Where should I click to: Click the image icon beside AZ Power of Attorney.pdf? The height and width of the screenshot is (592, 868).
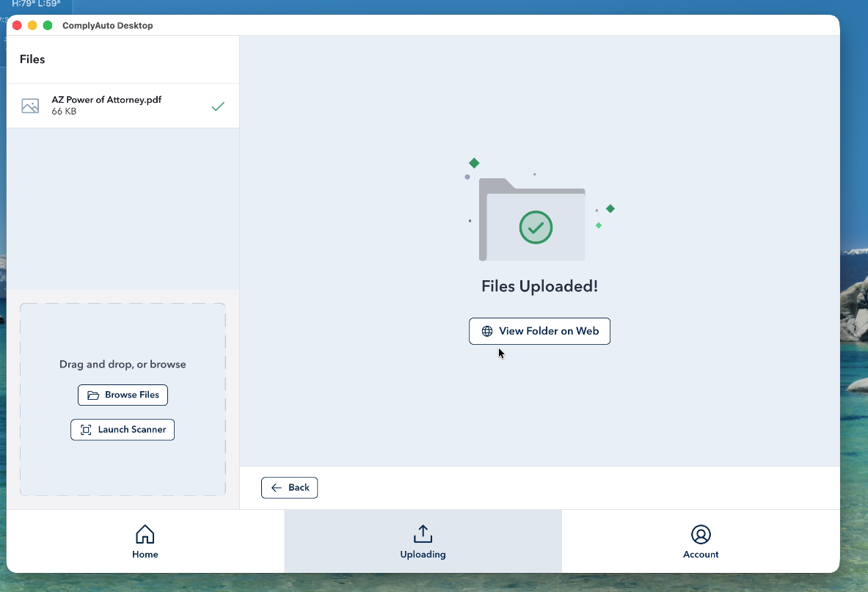click(x=30, y=106)
